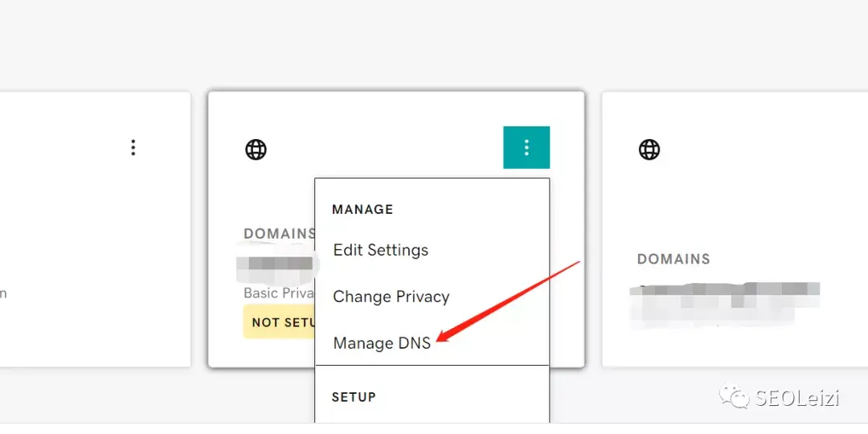Image resolution: width=868 pixels, height=434 pixels.
Task: Choose Change Privacy in the dropdown menu
Action: (391, 297)
